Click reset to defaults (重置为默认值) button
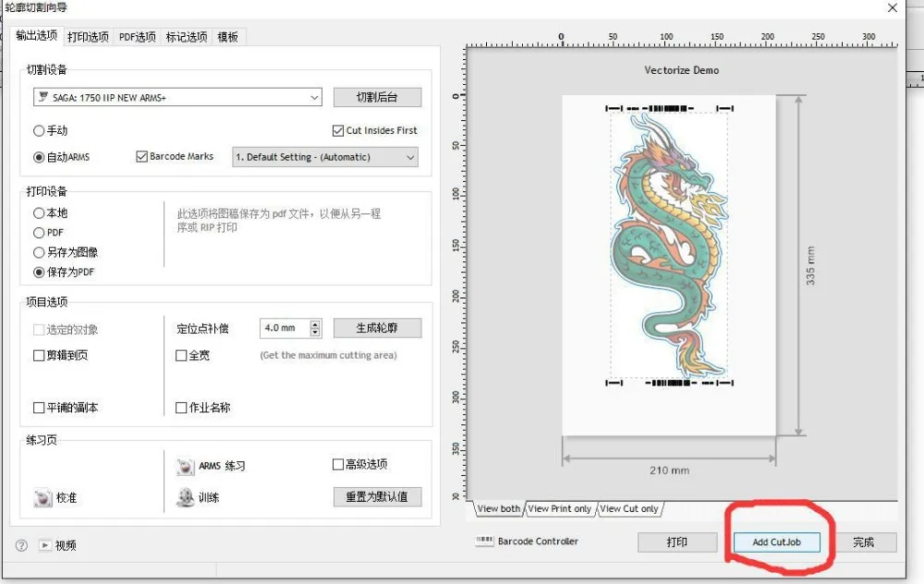This screenshot has height=584, width=924. click(377, 497)
